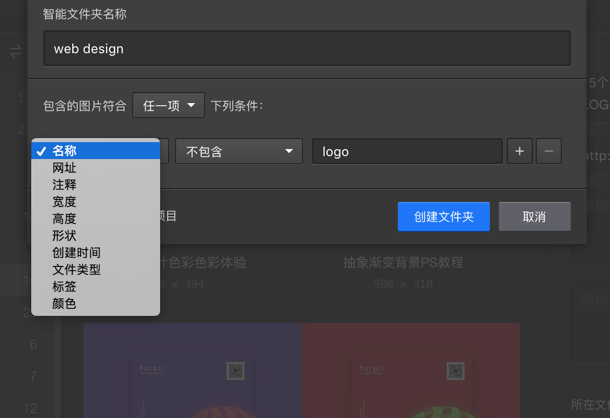Open the 任一项 match dropdown
Viewport: 610px width, 418px height.
tap(168, 105)
